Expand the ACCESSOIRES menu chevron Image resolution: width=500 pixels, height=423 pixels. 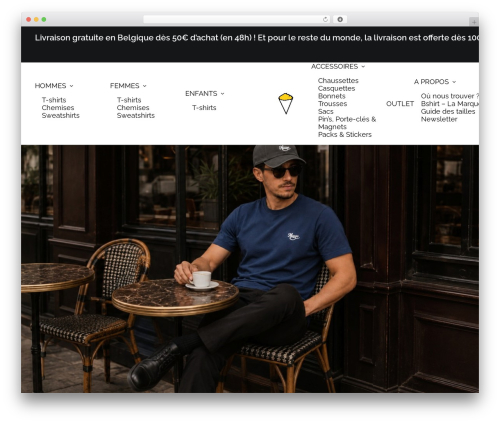363,67
